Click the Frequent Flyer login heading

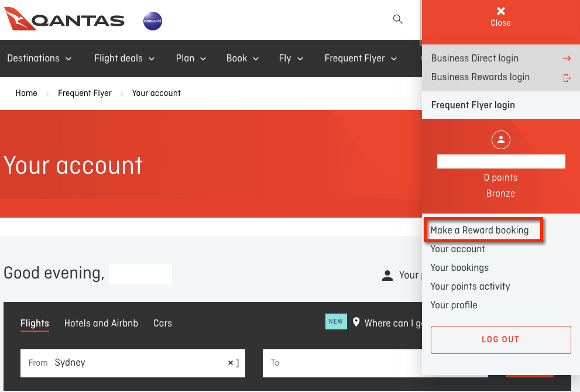coord(473,105)
